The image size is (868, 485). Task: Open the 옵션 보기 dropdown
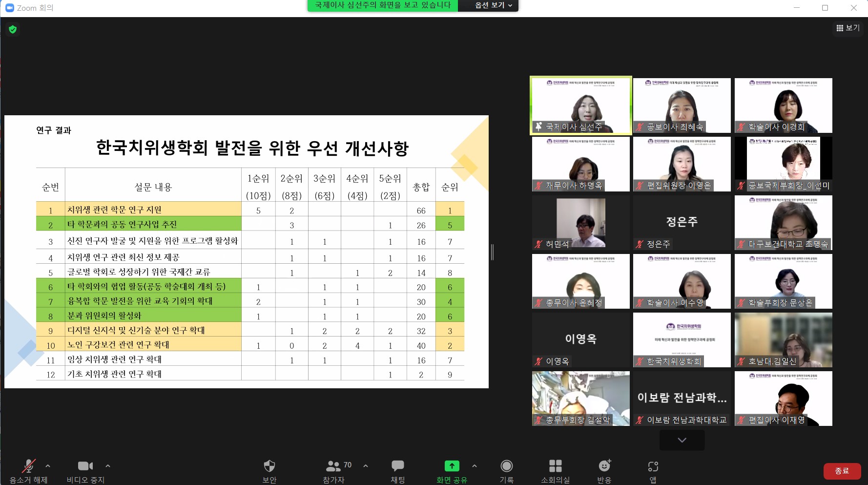493,5
